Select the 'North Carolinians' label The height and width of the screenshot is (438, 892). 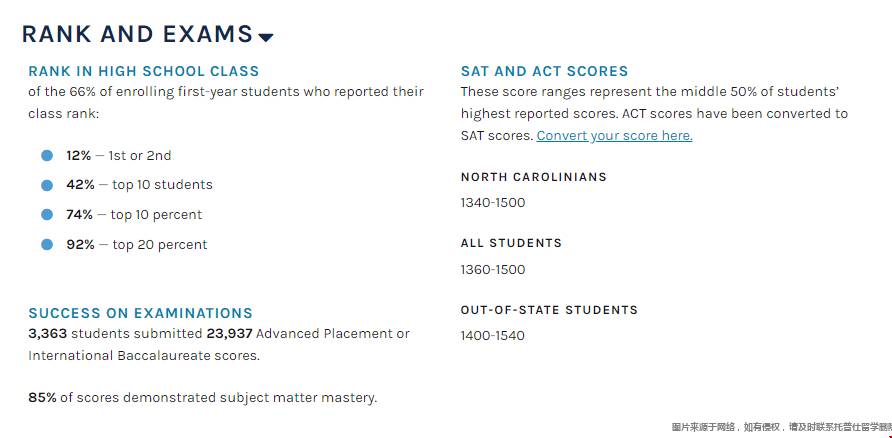pos(533,177)
